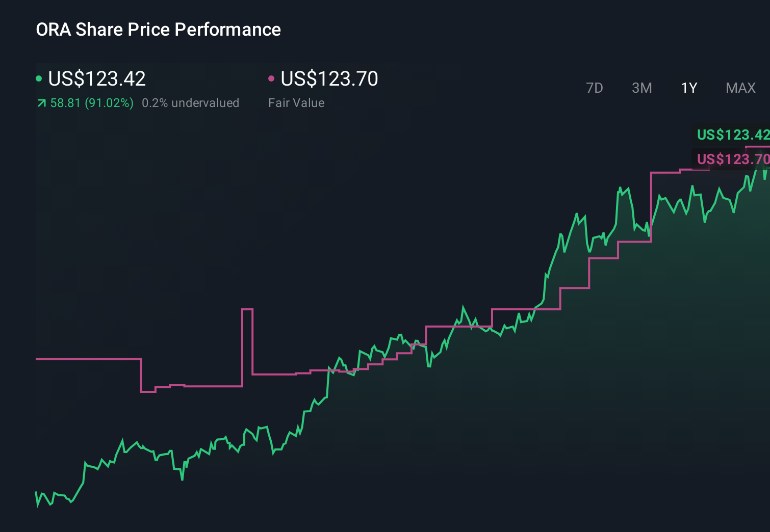Click the Fair Value text label
The height and width of the screenshot is (532, 770).
tap(296, 102)
